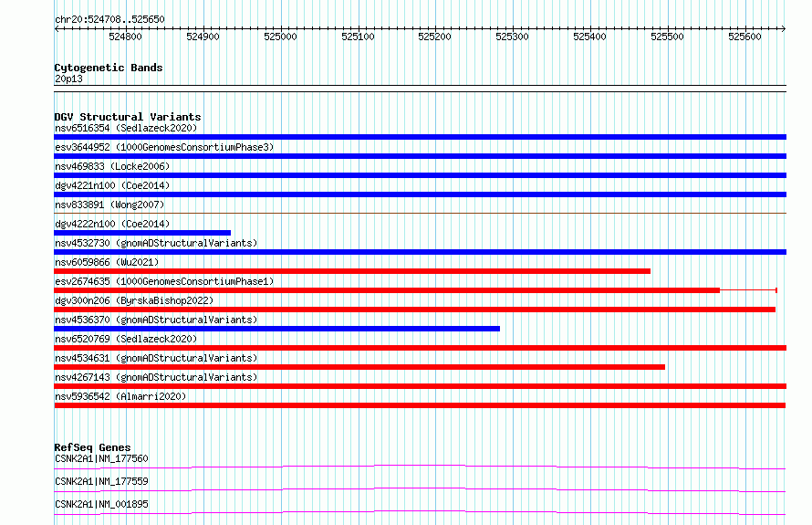Select nsv4532730 (gnomADStructuralVariants) label
The width and height of the screenshot is (812, 525).
coord(156,243)
